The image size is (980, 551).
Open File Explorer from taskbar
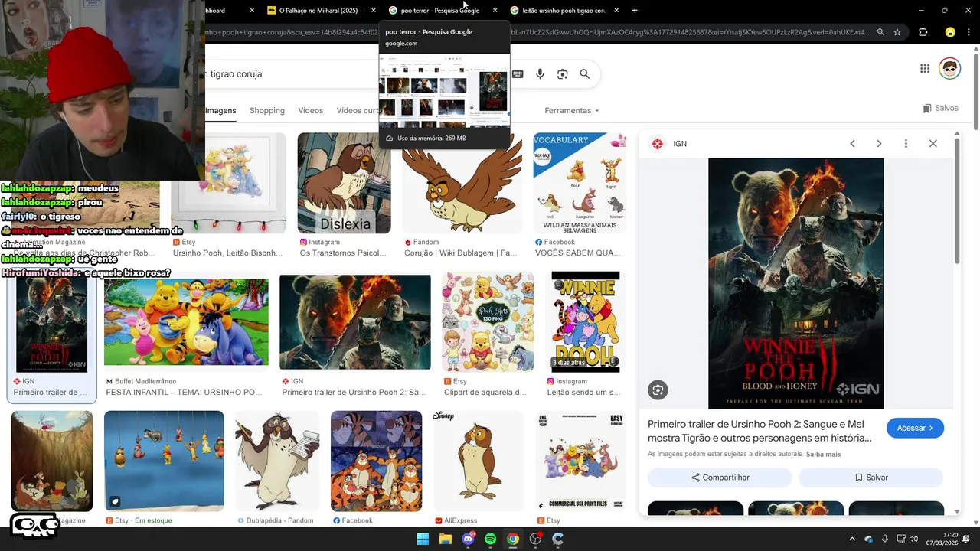point(446,539)
